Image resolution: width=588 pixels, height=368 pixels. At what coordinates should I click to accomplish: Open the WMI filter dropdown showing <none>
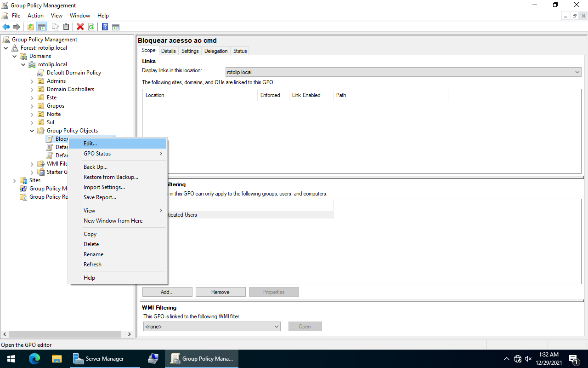pyautogui.click(x=277, y=326)
